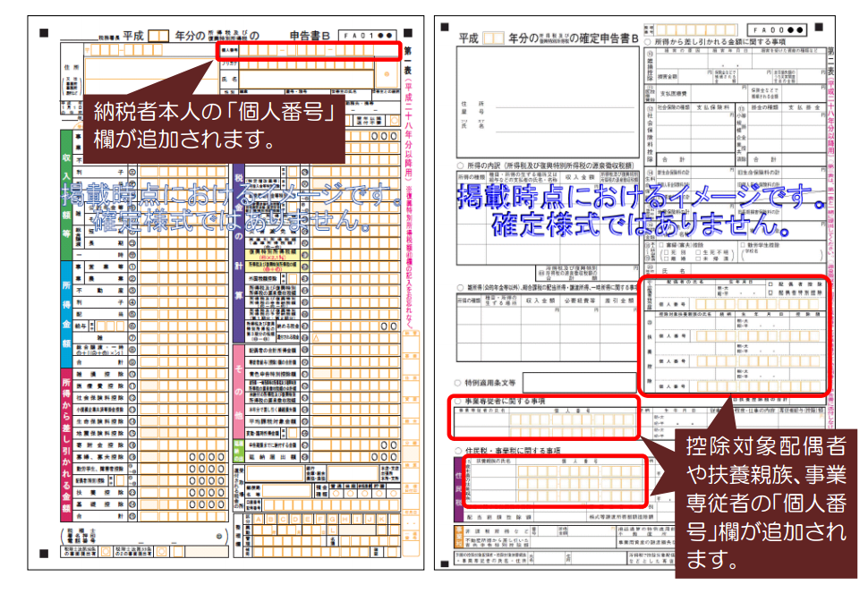Image resolution: width=868 pixels, height=593 pixels.
Task: Click the 社会保険料控除 row label
Action: click(x=99, y=398)
